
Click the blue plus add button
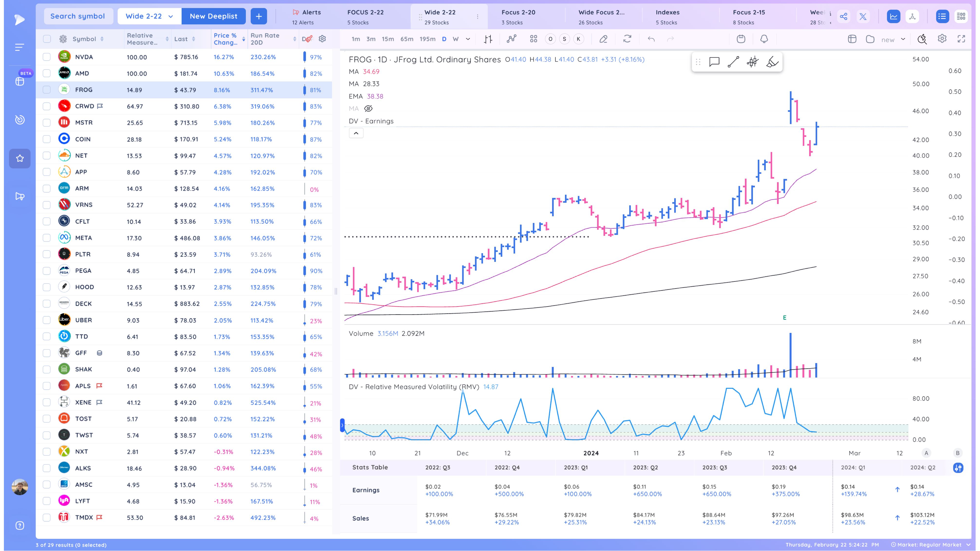(259, 16)
